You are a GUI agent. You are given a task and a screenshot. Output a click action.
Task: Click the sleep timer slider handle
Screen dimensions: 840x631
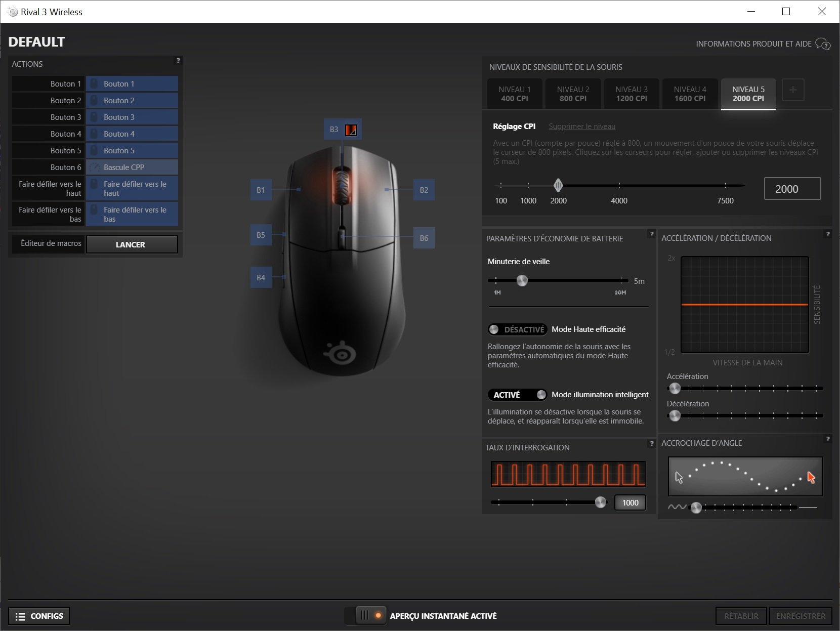(x=522, y=280)
